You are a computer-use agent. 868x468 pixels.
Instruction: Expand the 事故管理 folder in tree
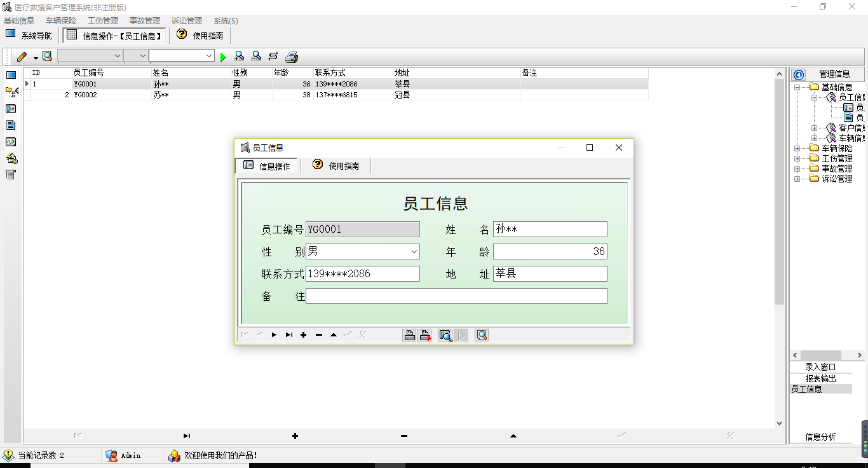(x=797, y=169)
